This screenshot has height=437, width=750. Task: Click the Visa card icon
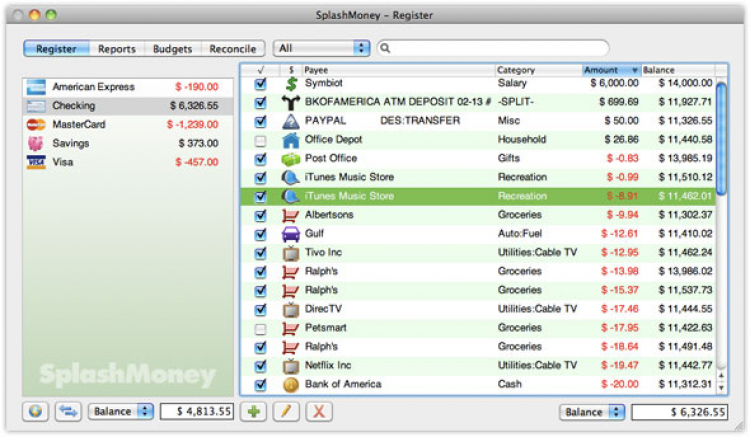[x=36, y=162]
